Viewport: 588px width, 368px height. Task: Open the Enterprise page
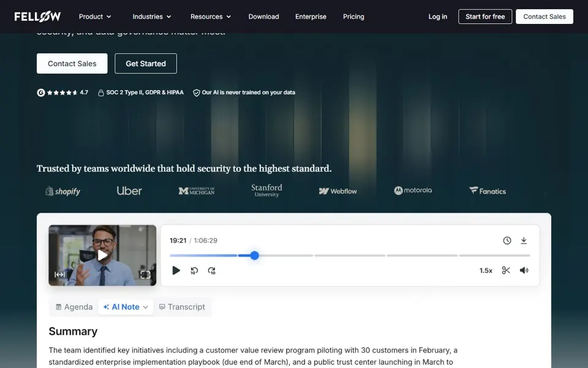(x=311, y=17)
